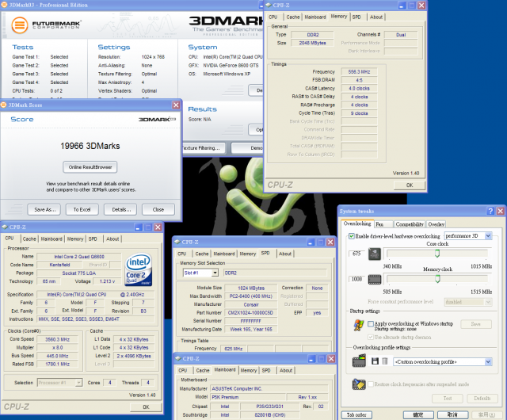Viewport: 507px width, 420px height.
Task: Open Mainboard tab in CPU-Z Memory window
Action: pos(315,17)
